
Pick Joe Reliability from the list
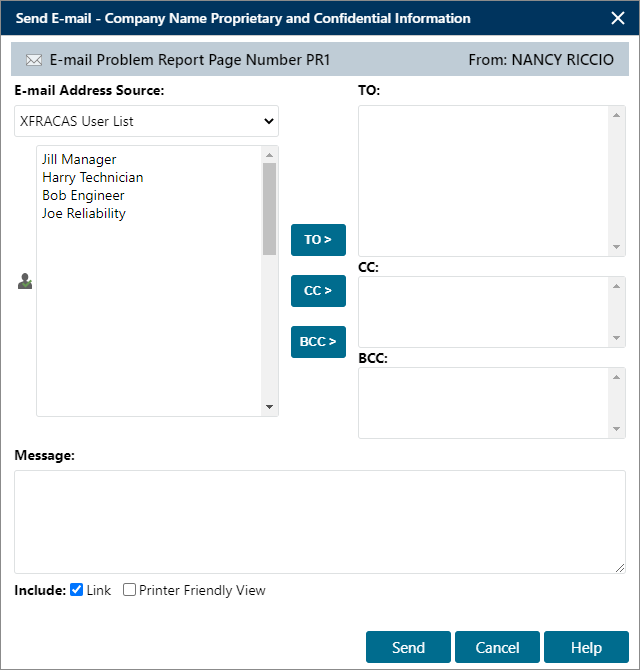84,213
